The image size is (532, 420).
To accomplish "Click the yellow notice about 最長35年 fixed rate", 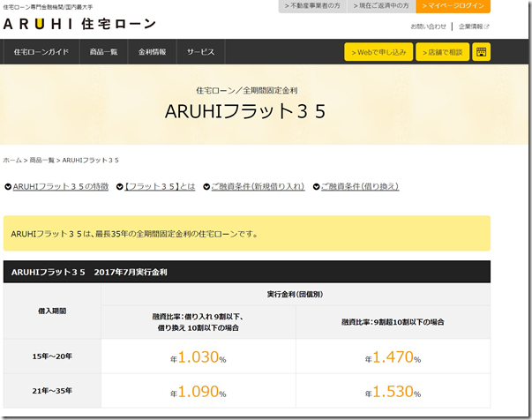I will (x=247, y=234).
